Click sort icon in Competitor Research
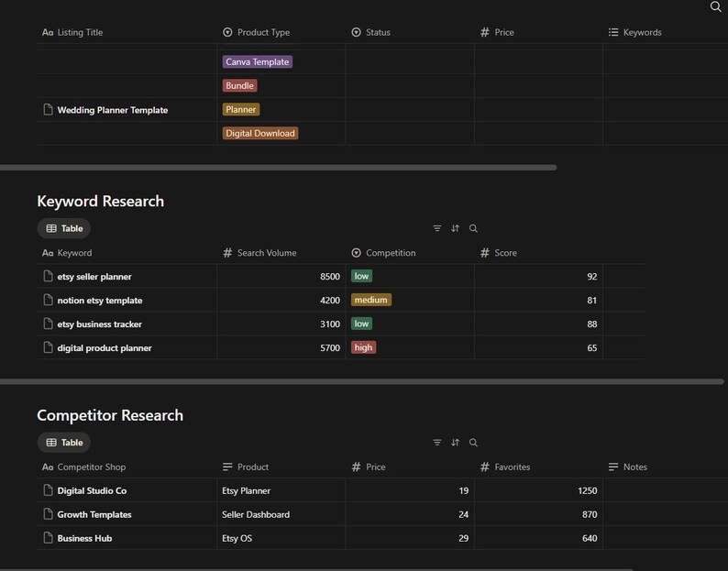This screenshot has height=571, width=728. point(455,443)
